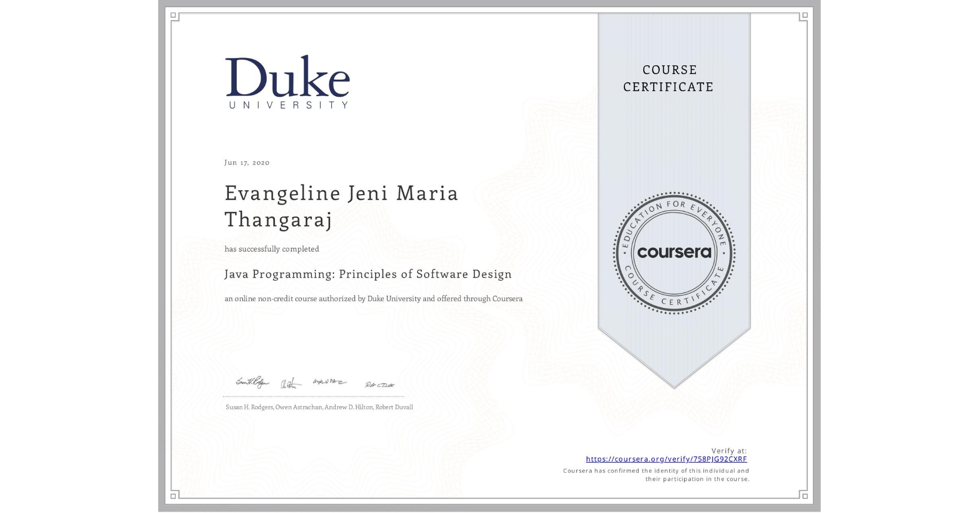Click the signature separator line
The width and height of the screenshot is (980, 513).
tap(312, 395)
